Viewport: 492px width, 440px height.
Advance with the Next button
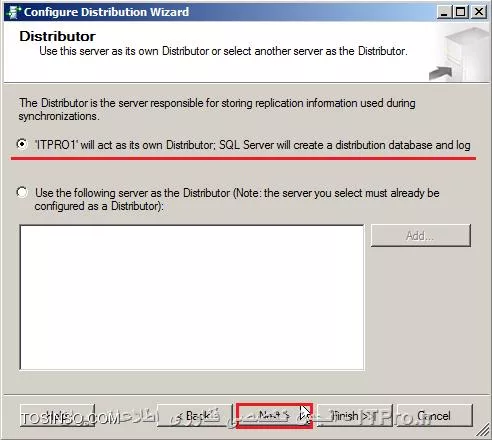[274, 415]
